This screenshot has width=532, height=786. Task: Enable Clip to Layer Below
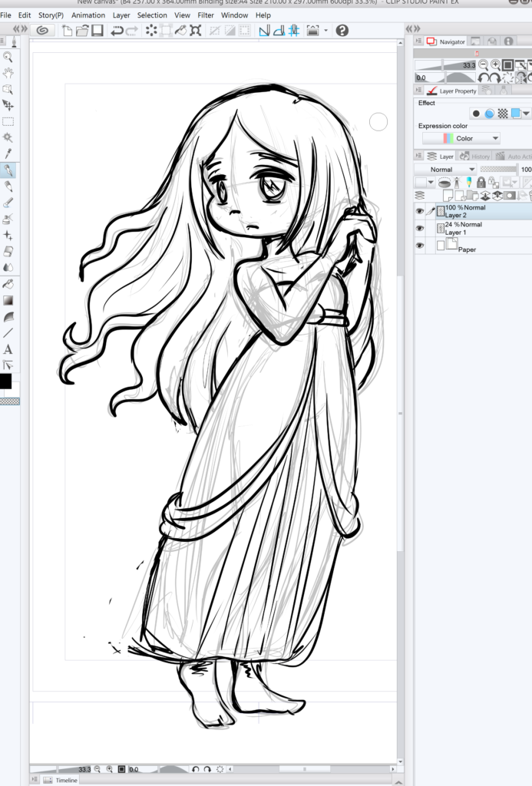click(444, 183)
